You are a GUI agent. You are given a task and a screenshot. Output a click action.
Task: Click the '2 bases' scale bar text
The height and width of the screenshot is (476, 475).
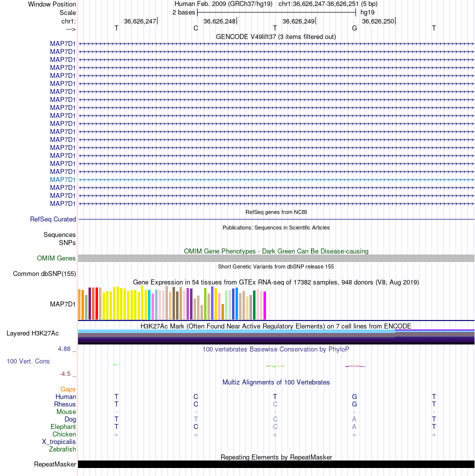pyautogui.click(x=183, y=12)
